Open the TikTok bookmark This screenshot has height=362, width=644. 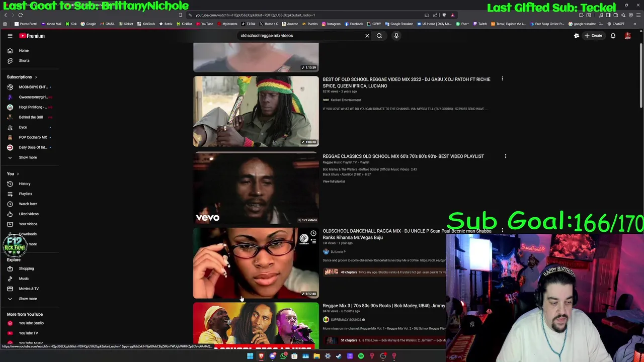(x=248, y=24)
